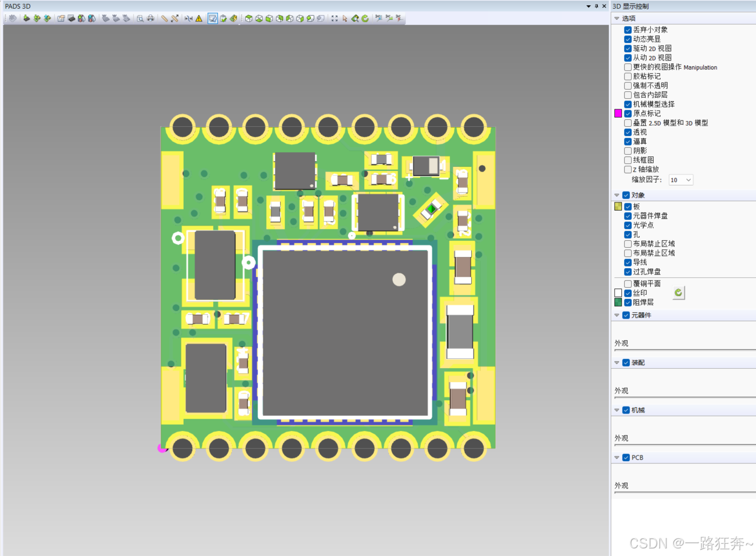Collapse the 元器件 section
756x556 pixels.
coord(617,315)
